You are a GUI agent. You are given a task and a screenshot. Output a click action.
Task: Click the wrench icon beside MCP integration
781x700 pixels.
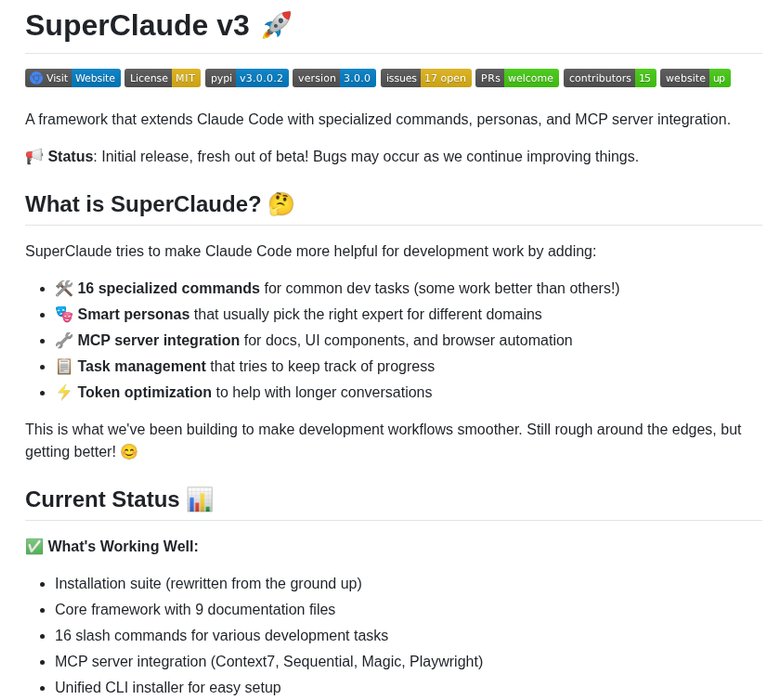point(64,340)
